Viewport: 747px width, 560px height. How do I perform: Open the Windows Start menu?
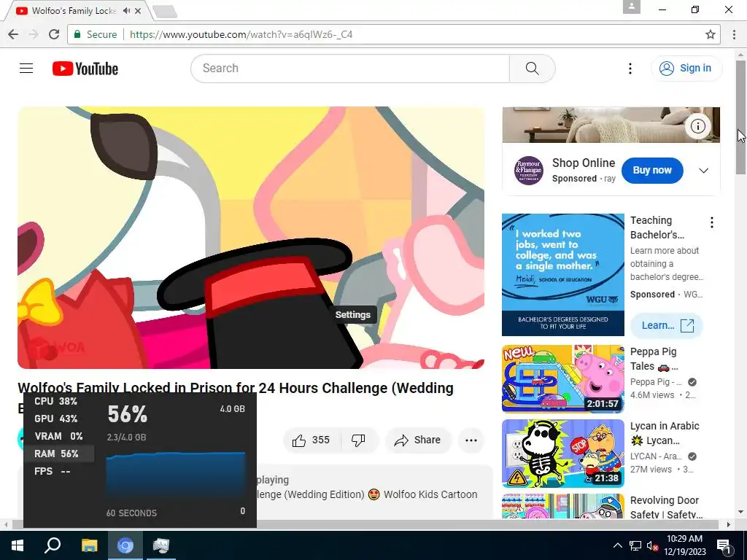tap(18, 545)
